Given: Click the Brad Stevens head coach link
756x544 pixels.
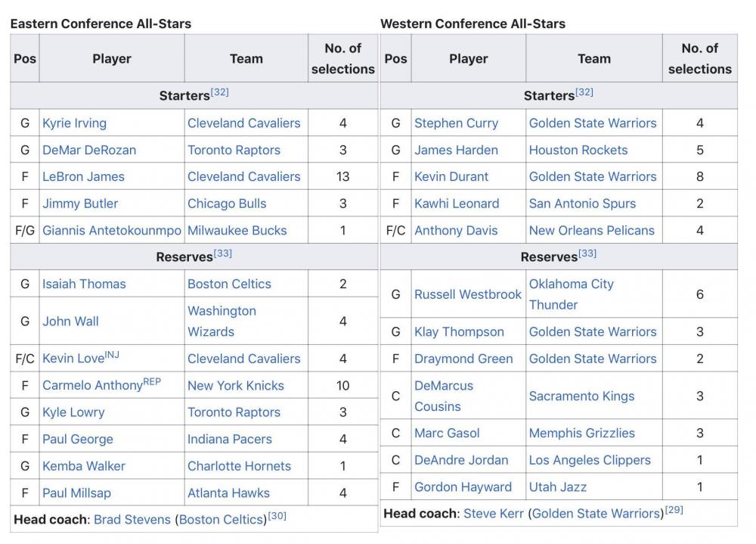Looking at the screenshot, I should [x=132, y=520].
